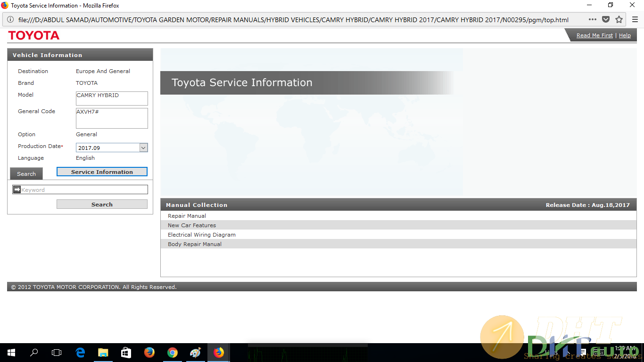Open the Electrical Wiring Diagram manual
This screenshot has width=644, height=362.
[201, 235]
